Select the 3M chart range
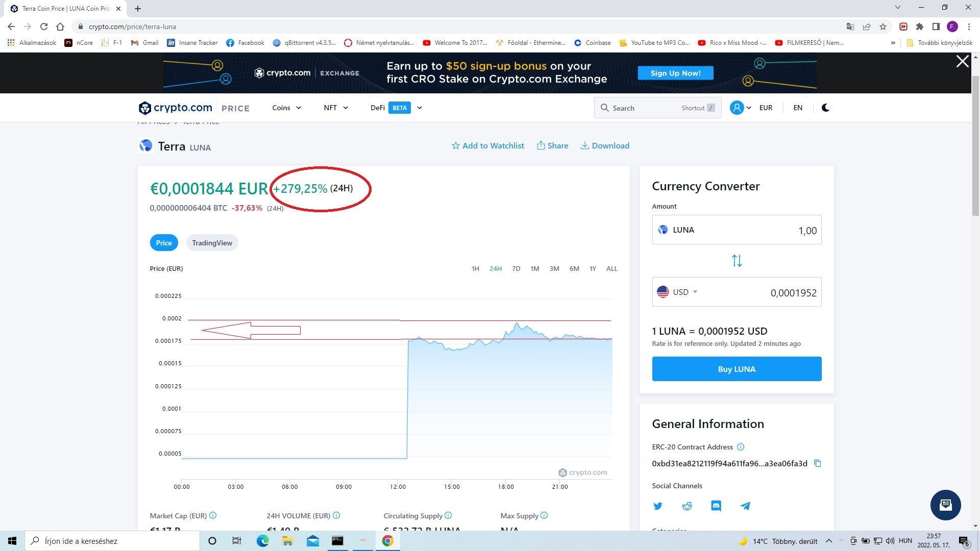980x551 pixels. [x=554, y=268]
